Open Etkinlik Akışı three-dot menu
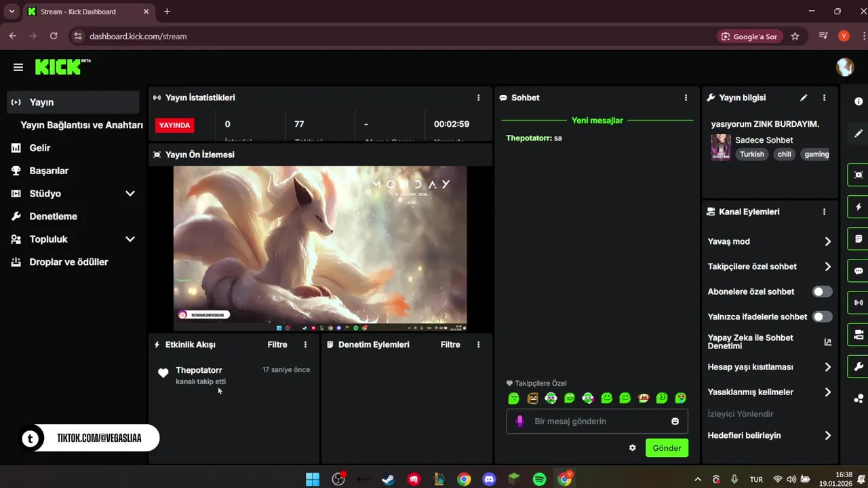This screenshot has width=868, height=488. 305,344
